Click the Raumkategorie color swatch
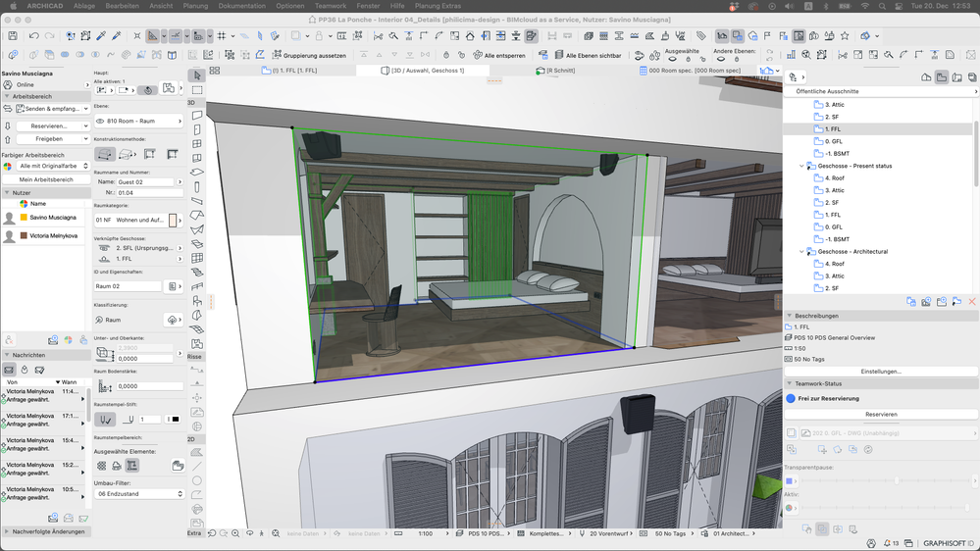This screenshot has width=980, height=551. coord(173,221)
